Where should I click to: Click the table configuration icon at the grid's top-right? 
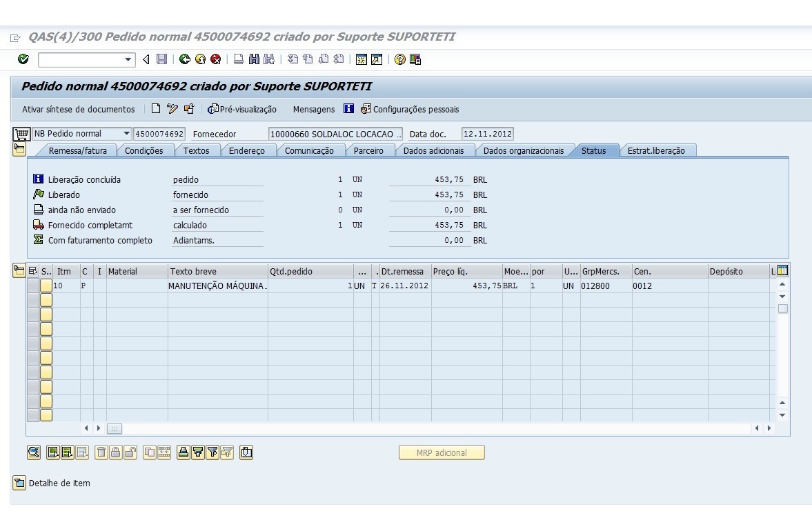tap(782, 270)
